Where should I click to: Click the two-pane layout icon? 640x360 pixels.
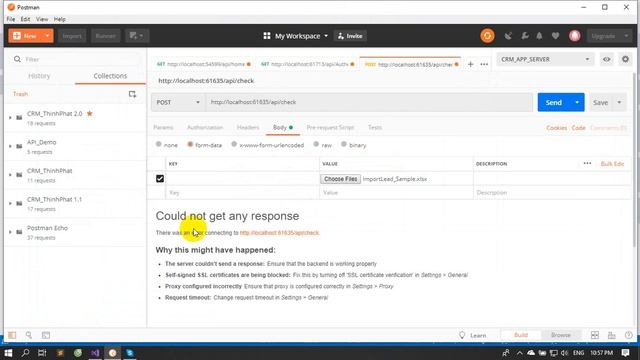click(x=595, y=335)
